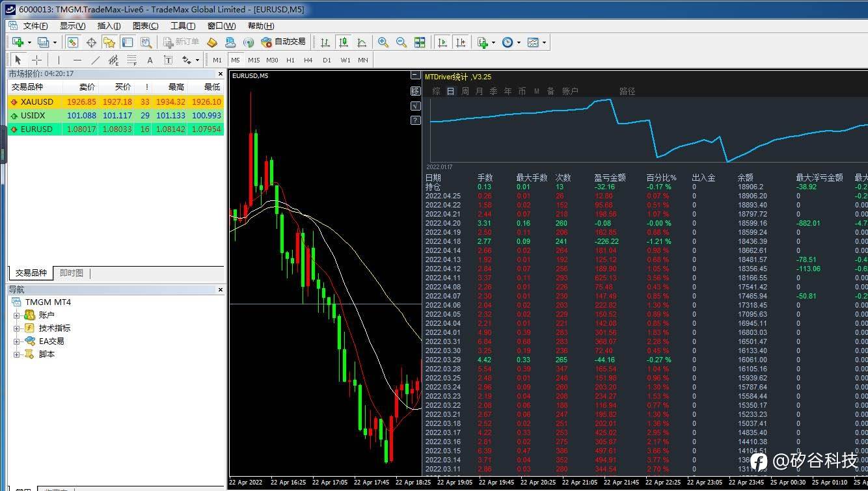Close the 导航 navigator panel

pos(220,289)
